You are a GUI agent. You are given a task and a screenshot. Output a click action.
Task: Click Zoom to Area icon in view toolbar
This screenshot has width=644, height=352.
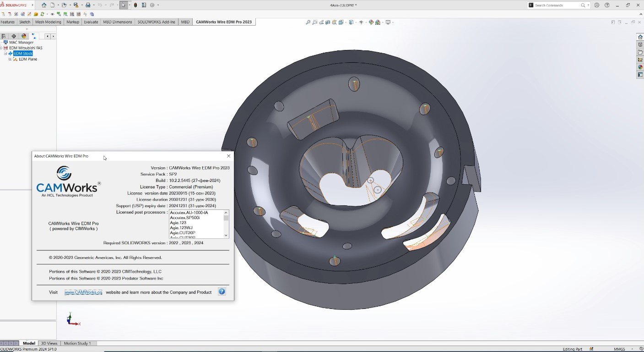coord(314,22)
